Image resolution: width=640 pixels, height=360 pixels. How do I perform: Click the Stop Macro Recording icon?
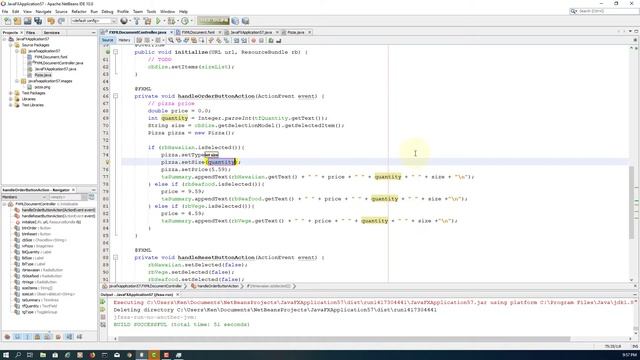pos(261,40)
